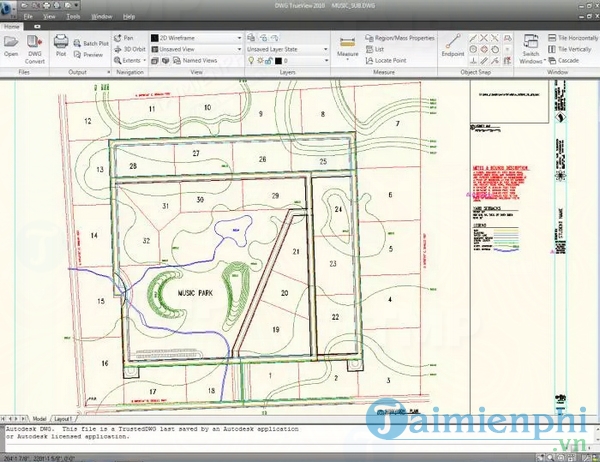Expand the 2D Wireframe visual style dropdown
600x462 pixels.
pyautogui.click(x=240, y=38)
